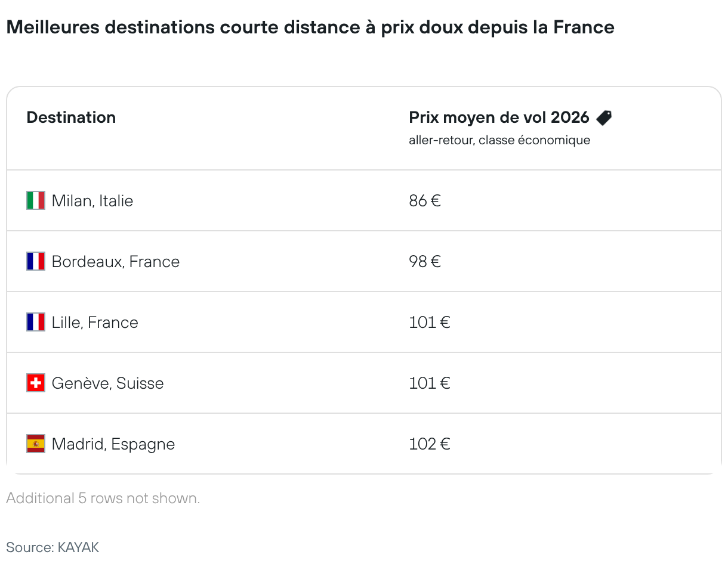This screenshot has height=564, width=728.
Task: Click the Source: KAYAK credit
Action: (53, 547)
